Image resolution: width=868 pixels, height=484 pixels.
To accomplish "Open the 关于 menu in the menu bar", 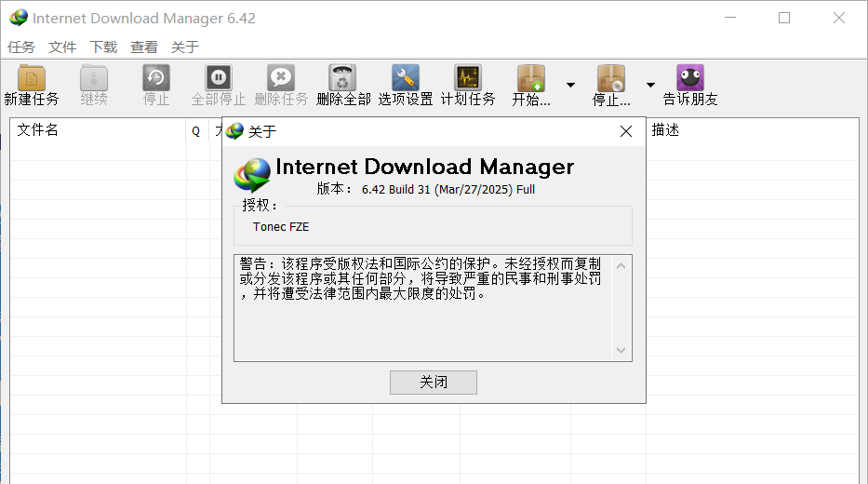I will coord(185,47).
